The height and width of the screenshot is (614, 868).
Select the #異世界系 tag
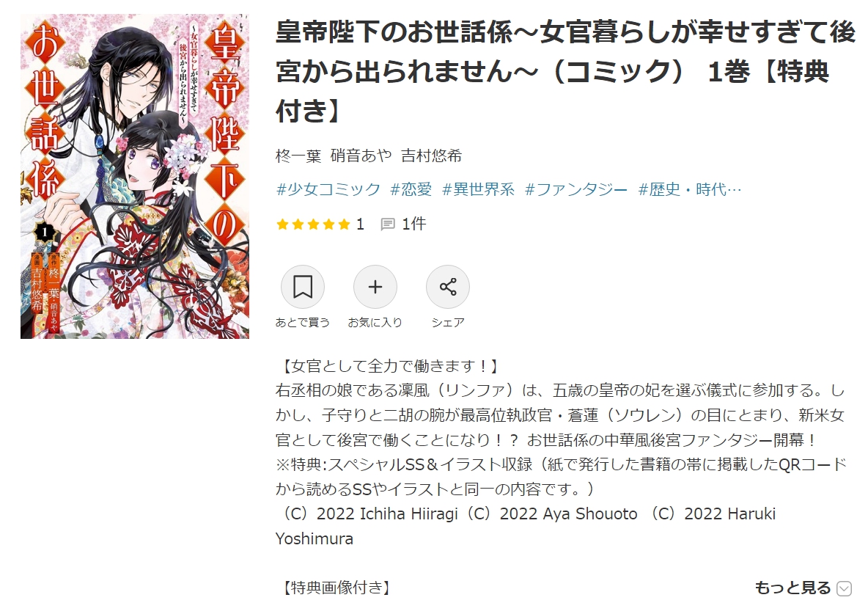(478, 189)
